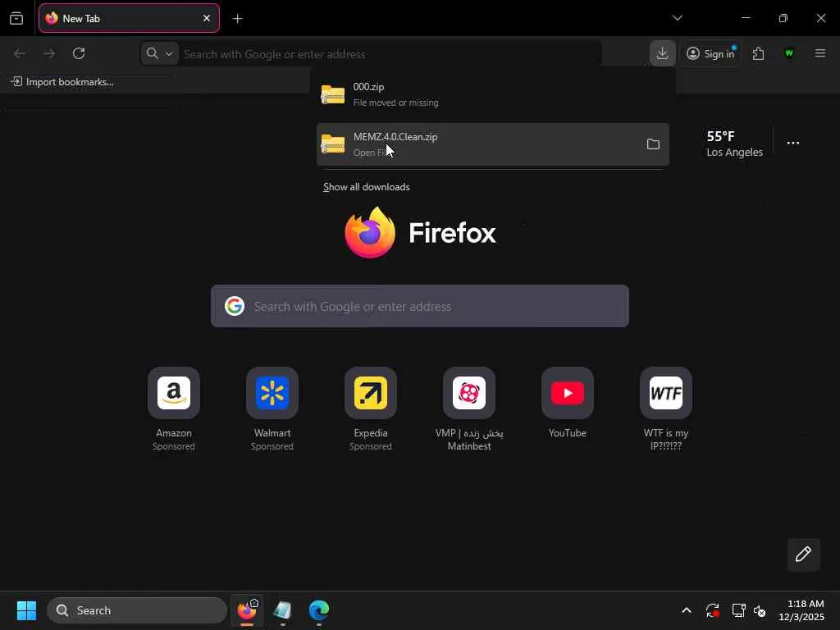Toggle the Downloads panel button
This screenshot has height=630, width=840.
point(662,53)
